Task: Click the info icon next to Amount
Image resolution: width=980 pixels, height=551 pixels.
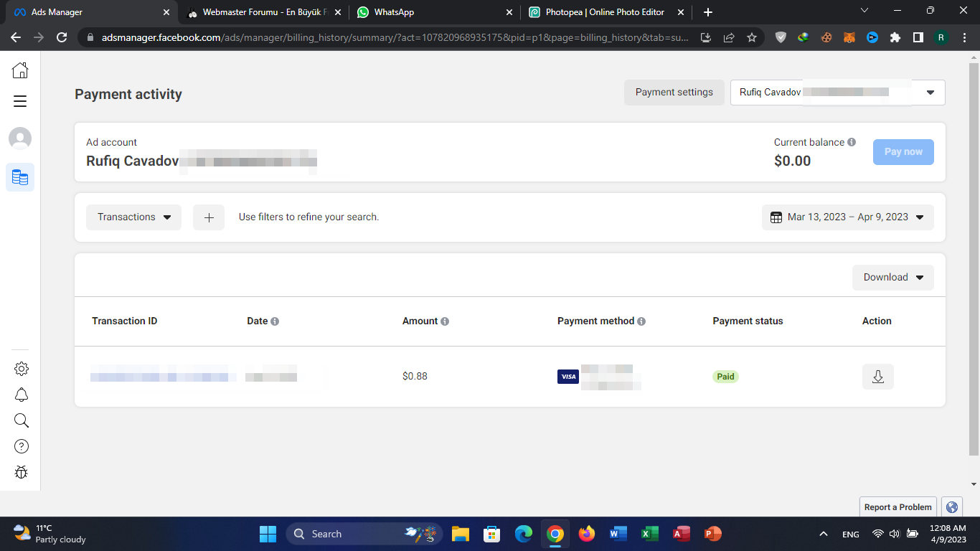Action: tap(445, 321)
